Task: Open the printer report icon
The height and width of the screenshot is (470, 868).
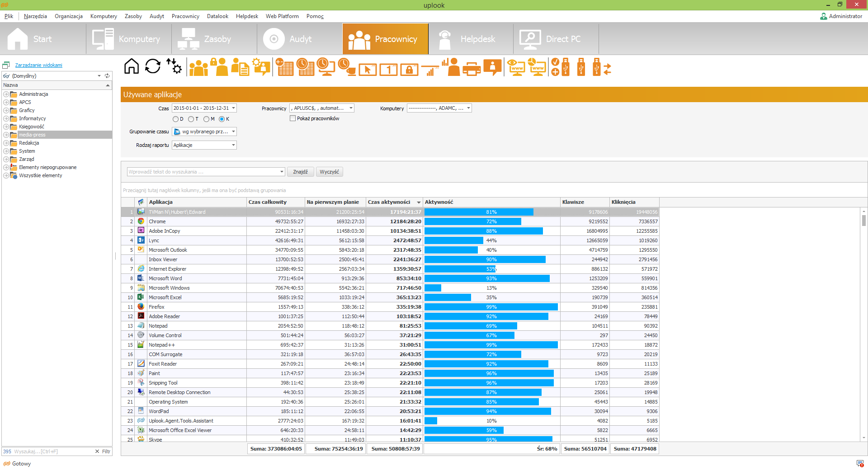Action: point(472,68)
